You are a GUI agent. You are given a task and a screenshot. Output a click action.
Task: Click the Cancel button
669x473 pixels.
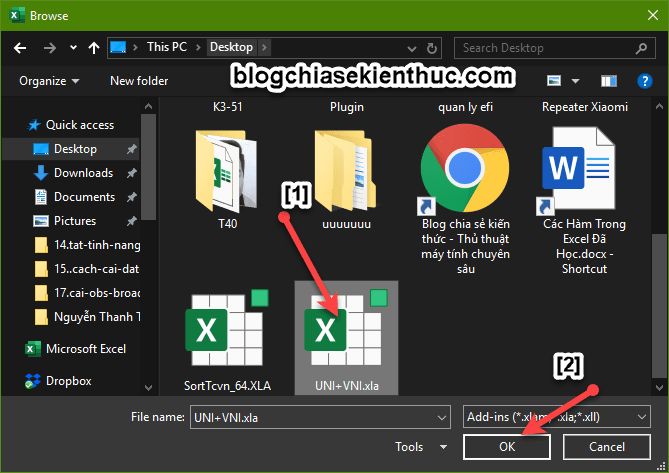(x=607, y=447)
